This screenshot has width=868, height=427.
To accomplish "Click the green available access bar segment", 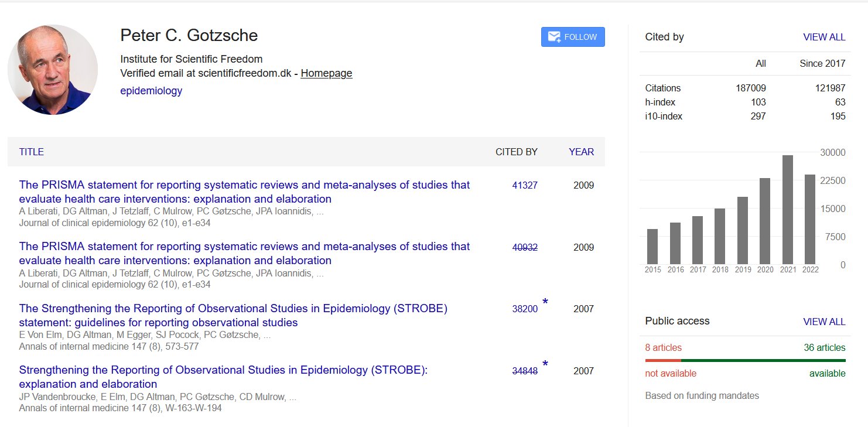I will (763, 360).
